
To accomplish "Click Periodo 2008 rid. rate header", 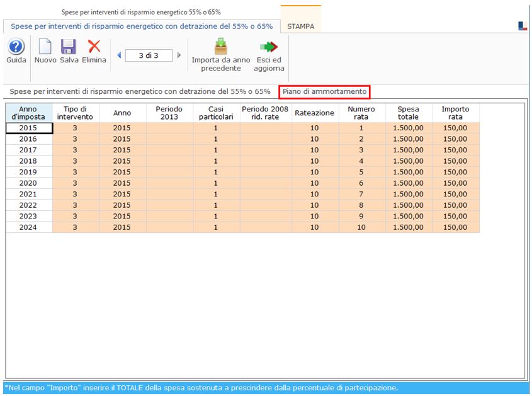I will 265,113.
